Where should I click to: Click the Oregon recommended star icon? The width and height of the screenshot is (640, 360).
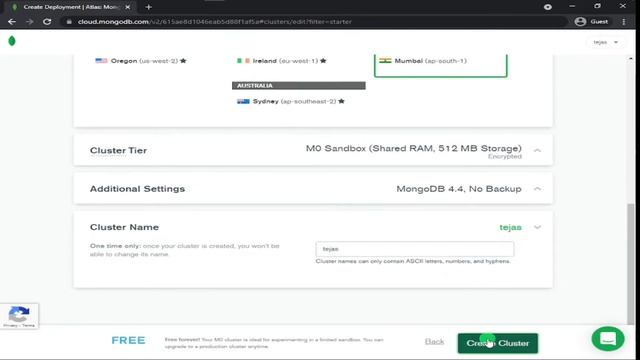[x=183, y=61]
